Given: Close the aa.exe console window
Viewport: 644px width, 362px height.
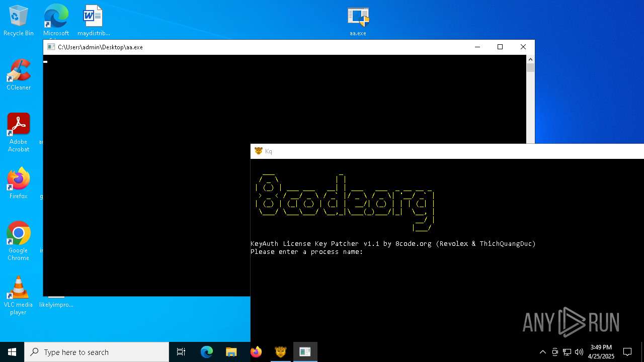Looking at the screenshot, I should coord(523,47).
